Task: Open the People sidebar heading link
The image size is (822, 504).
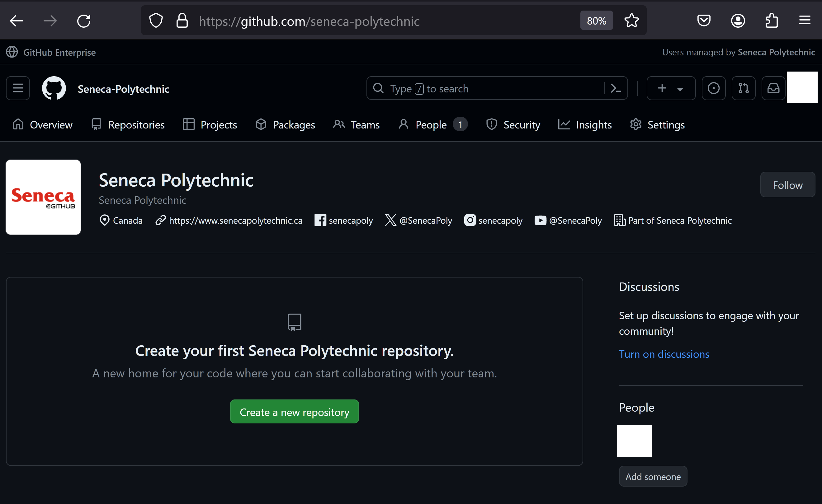Action: pos(636,407)
